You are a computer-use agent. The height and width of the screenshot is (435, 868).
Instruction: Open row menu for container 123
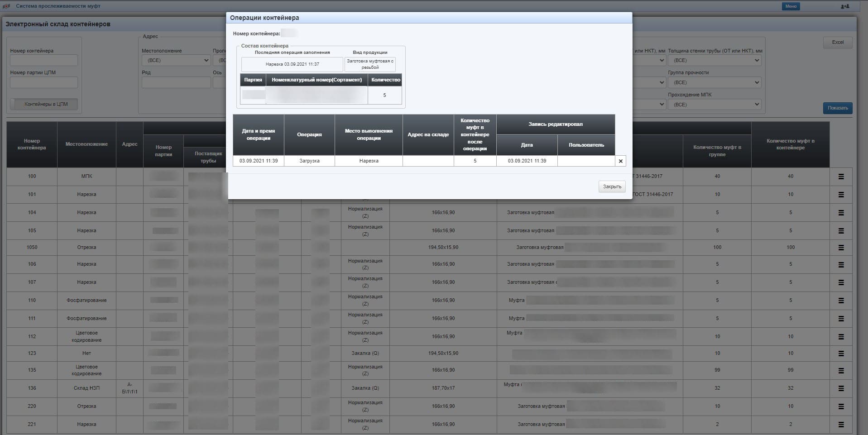pyautogui.click(x=841, y=354)
